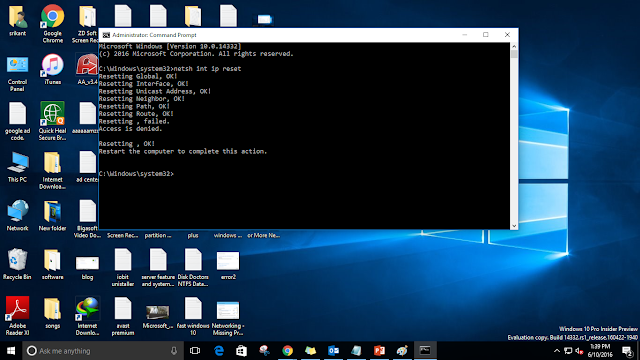Viewport: 640px width, 360px height.
Task: Open PowerPoint from the taskbar
Action: pos(379,351)
